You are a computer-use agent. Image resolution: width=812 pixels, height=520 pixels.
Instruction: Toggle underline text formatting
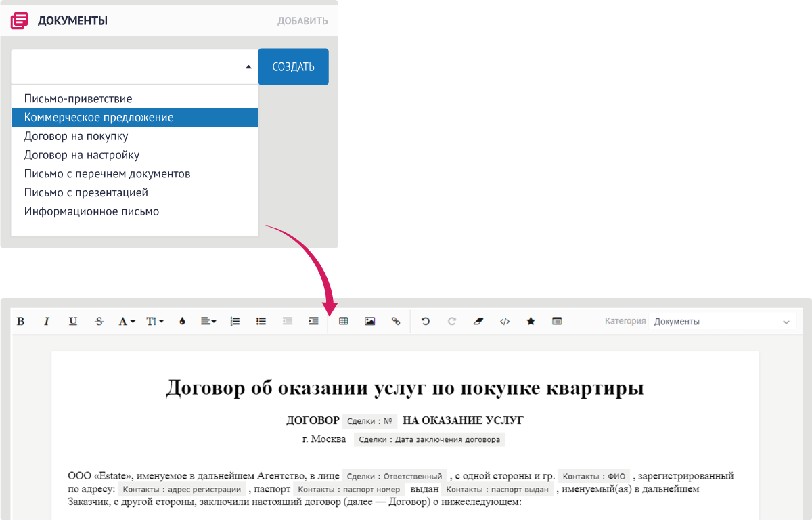(73, 322)
